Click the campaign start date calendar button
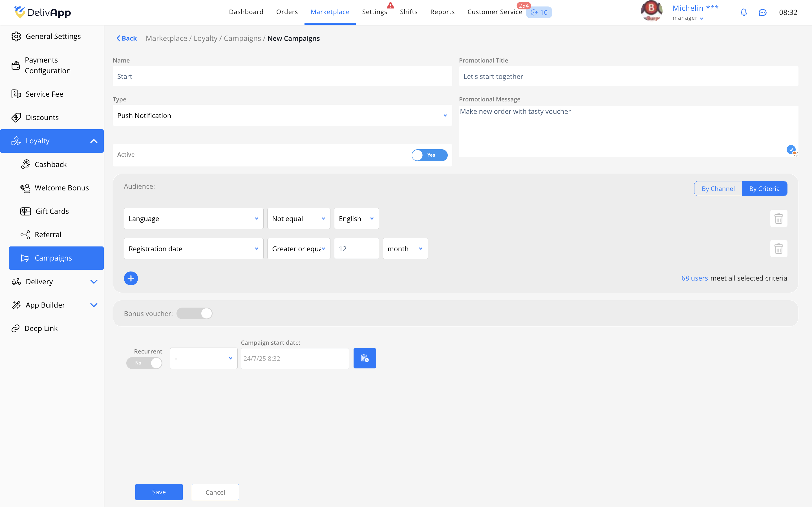 point(364,358)
